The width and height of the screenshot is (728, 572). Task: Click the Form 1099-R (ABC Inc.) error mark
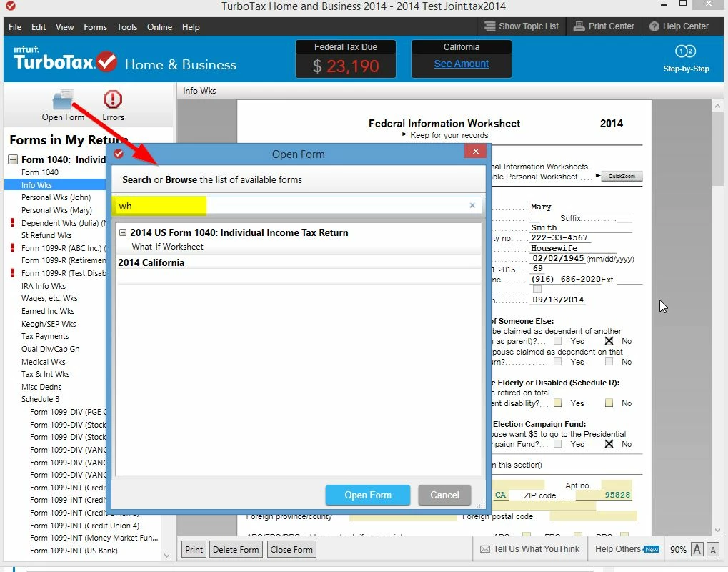click(13, 248)
